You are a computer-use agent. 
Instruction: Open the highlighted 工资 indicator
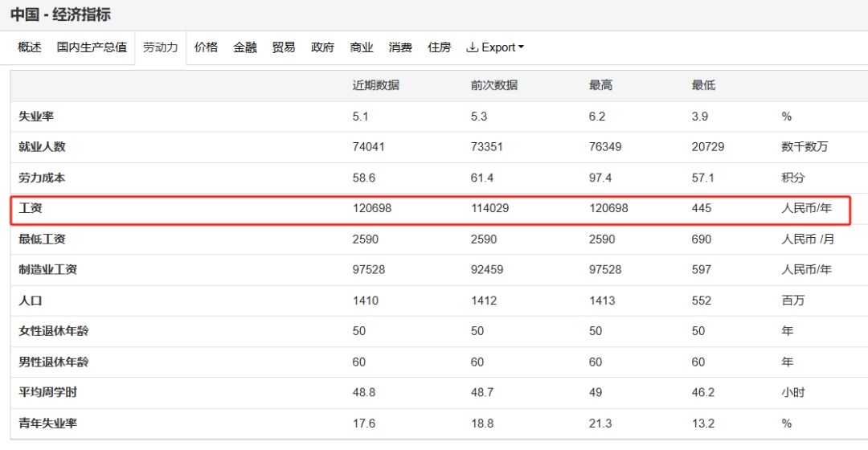pos(31,208)
